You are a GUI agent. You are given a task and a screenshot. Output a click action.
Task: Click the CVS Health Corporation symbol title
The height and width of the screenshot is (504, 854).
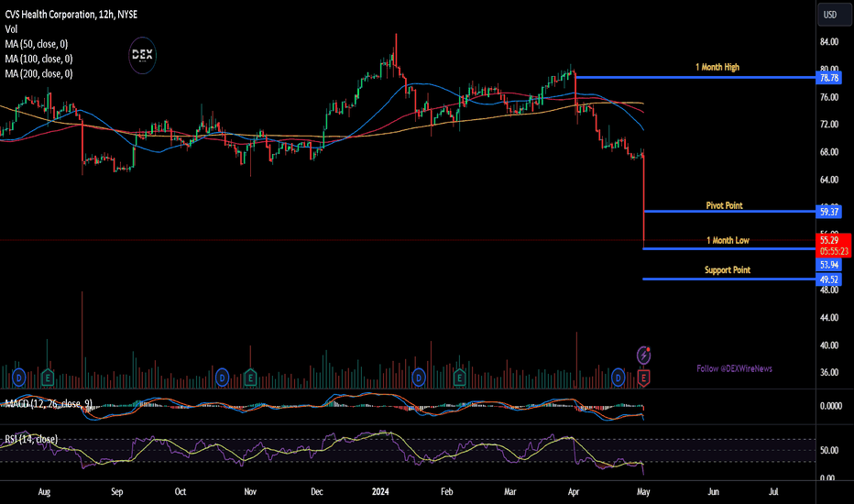point(71,15)
